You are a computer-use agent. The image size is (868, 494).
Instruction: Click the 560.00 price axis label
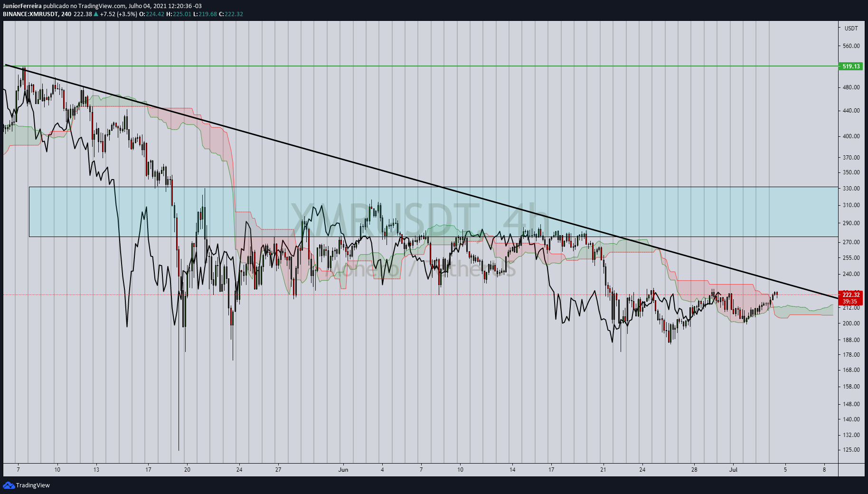pos(851,46)
